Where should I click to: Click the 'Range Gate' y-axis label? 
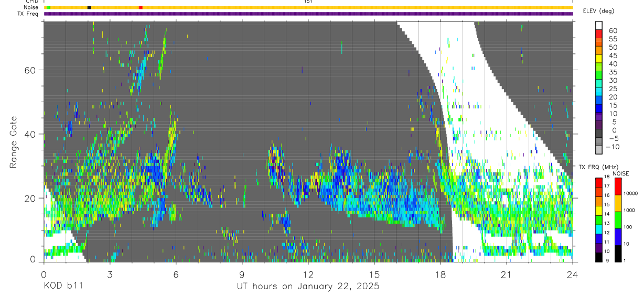(x=13, y=141)
